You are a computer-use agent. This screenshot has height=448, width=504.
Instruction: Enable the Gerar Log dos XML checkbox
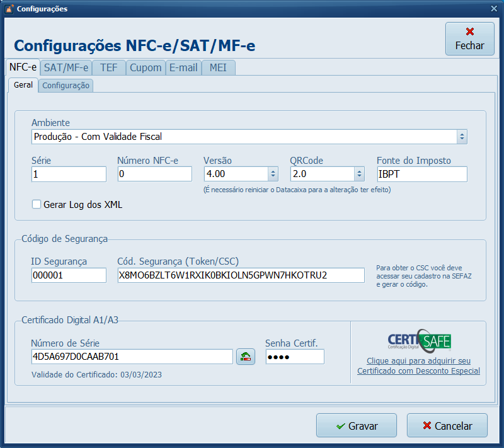[36, 204]
